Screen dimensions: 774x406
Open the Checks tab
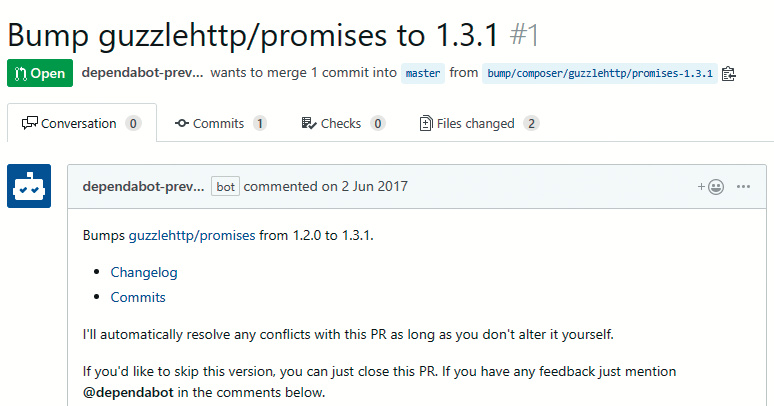[x=340, y=124]
